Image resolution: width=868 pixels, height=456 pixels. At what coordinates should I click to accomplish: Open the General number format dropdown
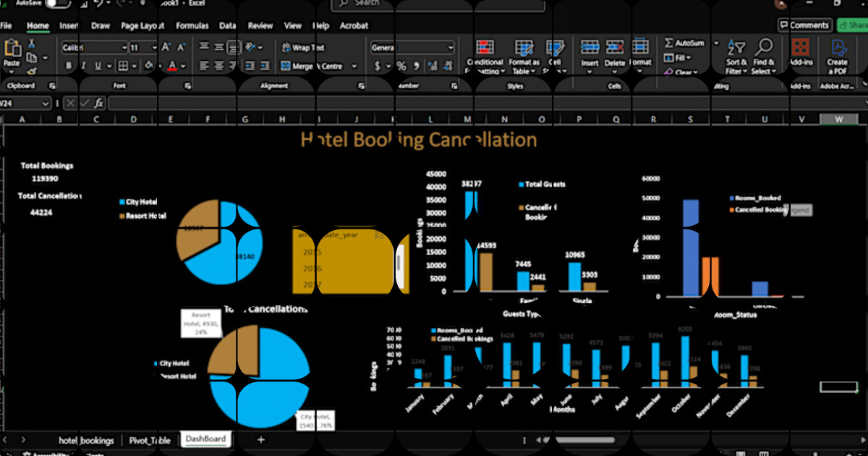coord(451,48)
